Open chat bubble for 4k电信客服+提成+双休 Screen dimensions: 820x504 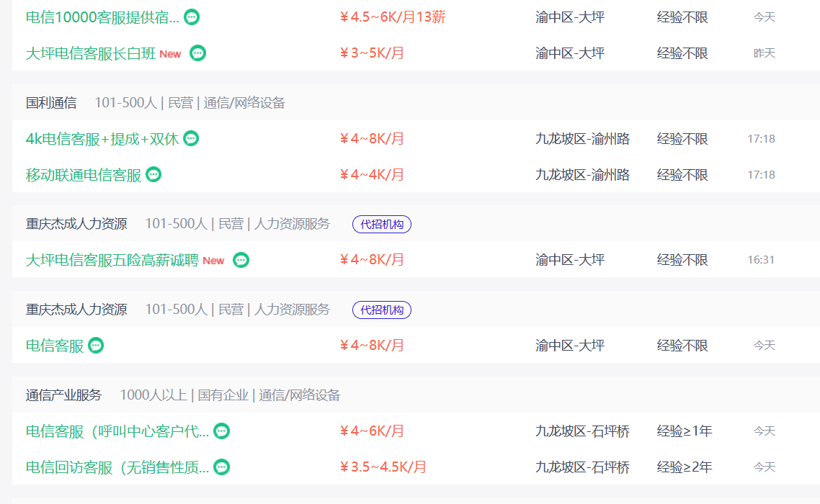(191, 139)
